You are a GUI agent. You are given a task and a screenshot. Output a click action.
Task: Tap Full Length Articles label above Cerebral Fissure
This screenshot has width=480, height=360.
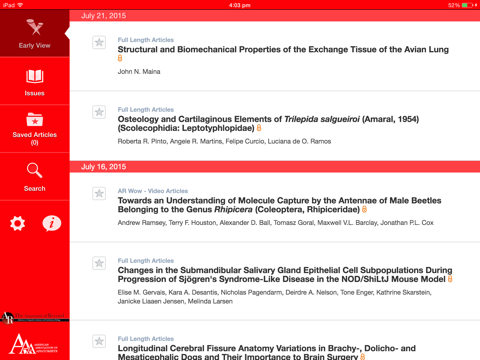click(x=146, y=339)
